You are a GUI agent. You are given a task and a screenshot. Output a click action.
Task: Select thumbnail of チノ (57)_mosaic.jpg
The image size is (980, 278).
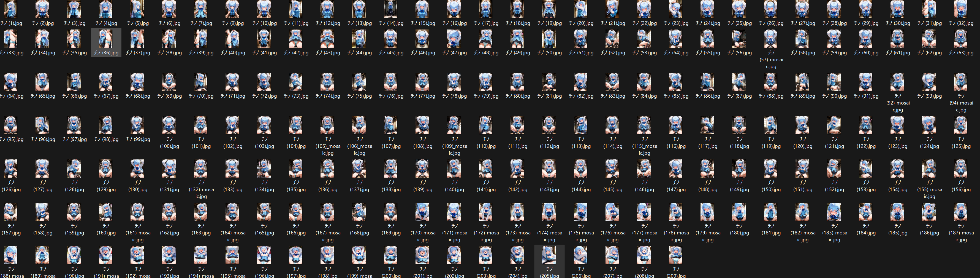click(771, 38)
